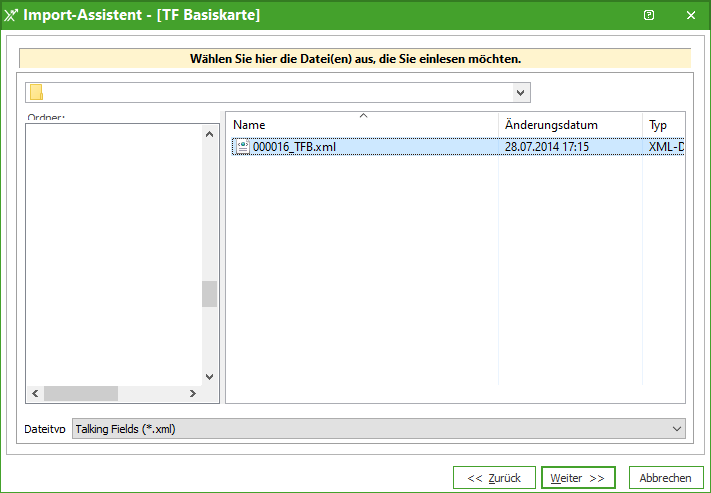Screen dimensions: 711x493
Task: Close the Import-Assistent dialog with X
Action: pyautogui.click(x=691, y=15)
